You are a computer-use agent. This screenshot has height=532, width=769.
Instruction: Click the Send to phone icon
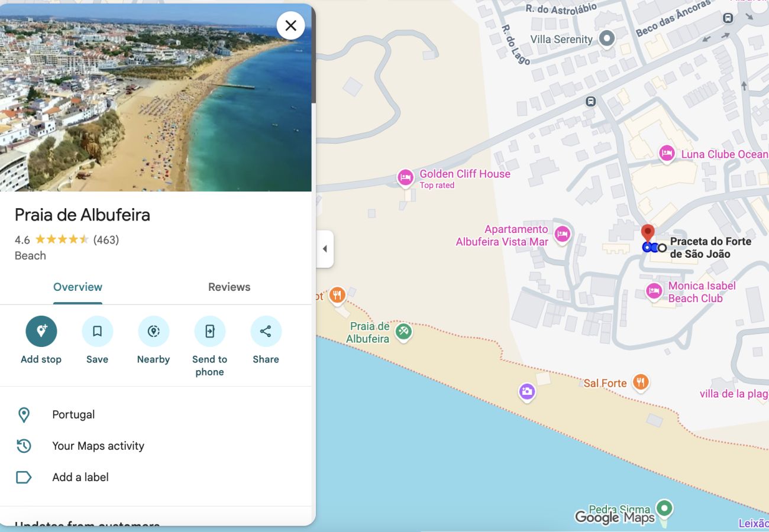click(209, 331)
